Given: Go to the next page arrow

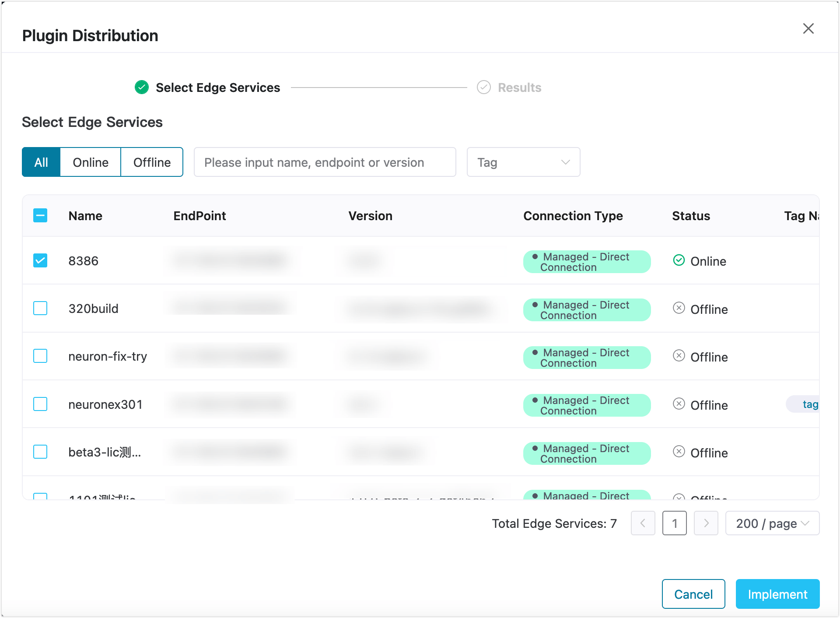Looking at the screenshot, I should click(x=706, y=523).
